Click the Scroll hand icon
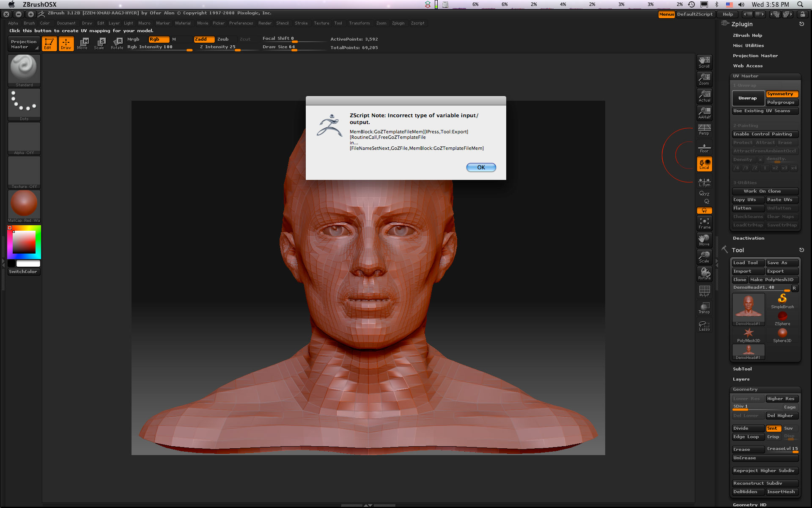This screenshot has height=508, width=812. (704, 62)
